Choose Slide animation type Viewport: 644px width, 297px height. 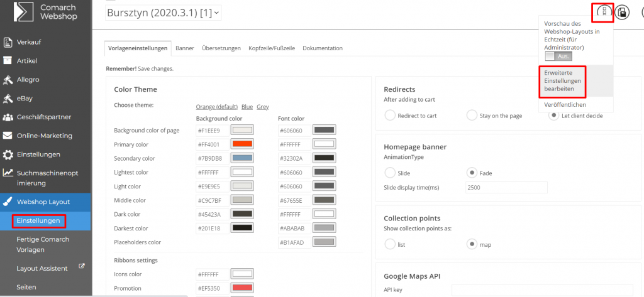[390, 173]
